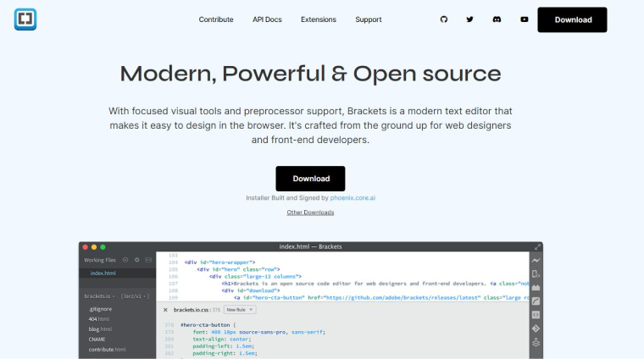Open the Discord icon link
The height and width of the screenshot is (359, 644).
[497, 19]
